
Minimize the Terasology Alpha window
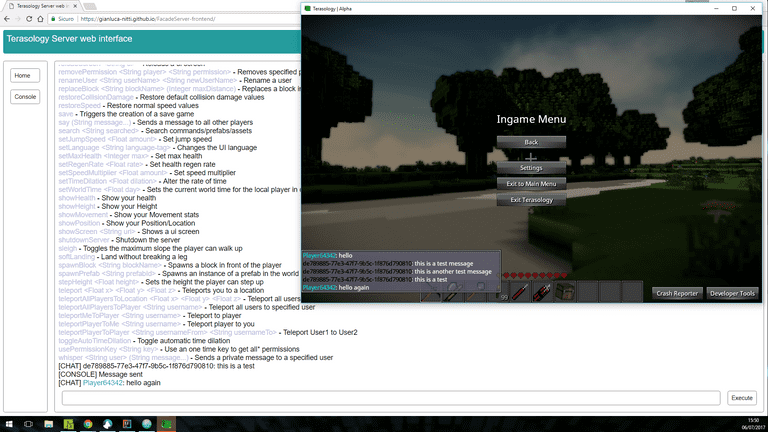click(716, 8)
